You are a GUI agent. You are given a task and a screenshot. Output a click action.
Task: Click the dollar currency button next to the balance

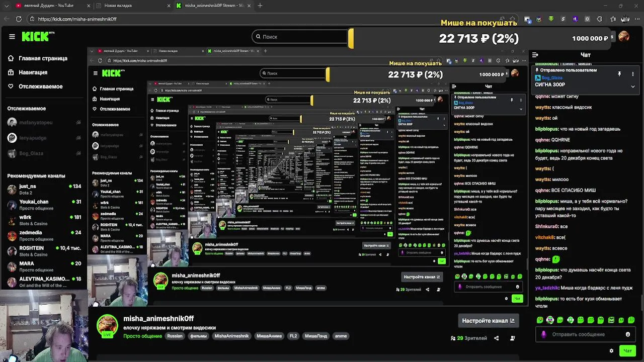click(x=612, y=38)
